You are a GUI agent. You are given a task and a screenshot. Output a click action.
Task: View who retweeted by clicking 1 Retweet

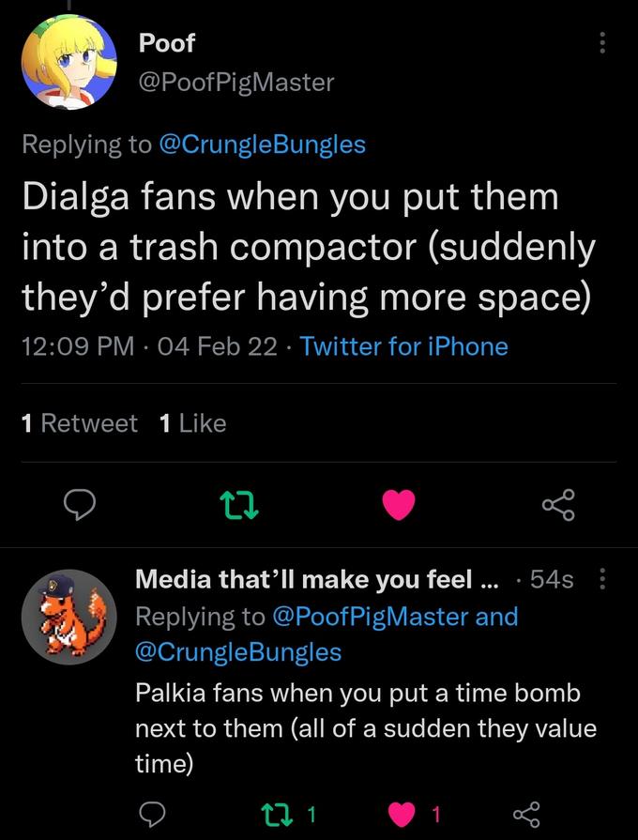79,423
